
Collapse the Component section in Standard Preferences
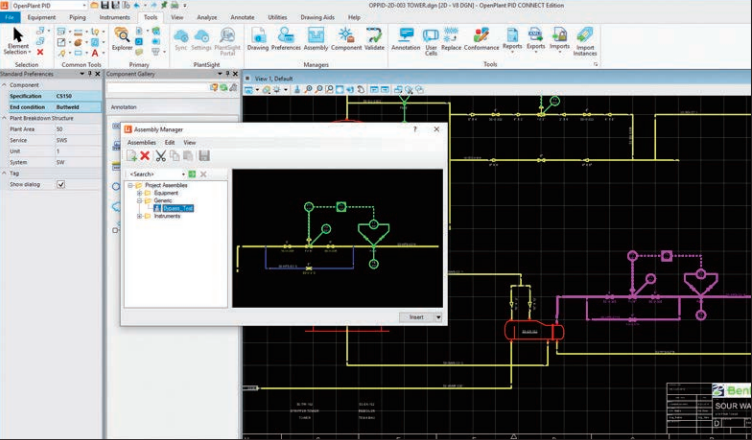pos(4,85)
